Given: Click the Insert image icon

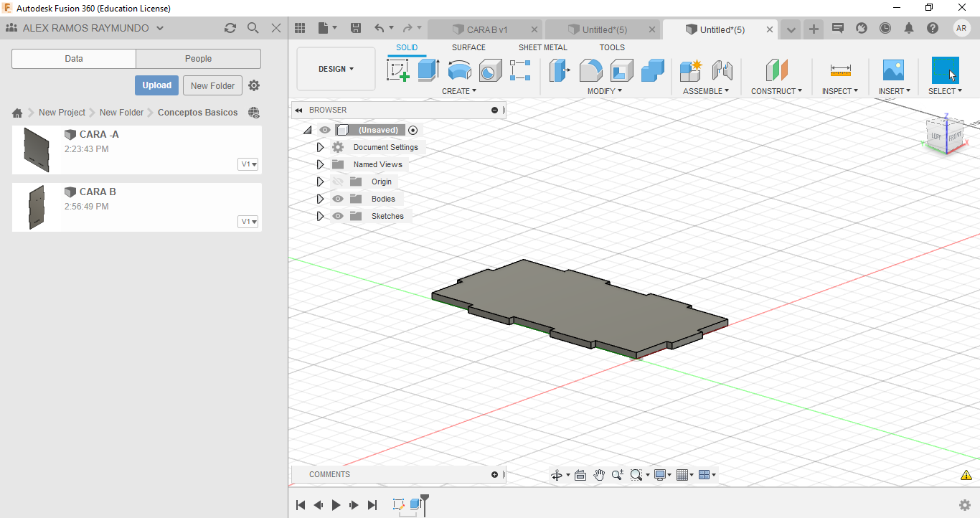Looking at the screenshot, I should pyautogui.click(x=893, y=70).
